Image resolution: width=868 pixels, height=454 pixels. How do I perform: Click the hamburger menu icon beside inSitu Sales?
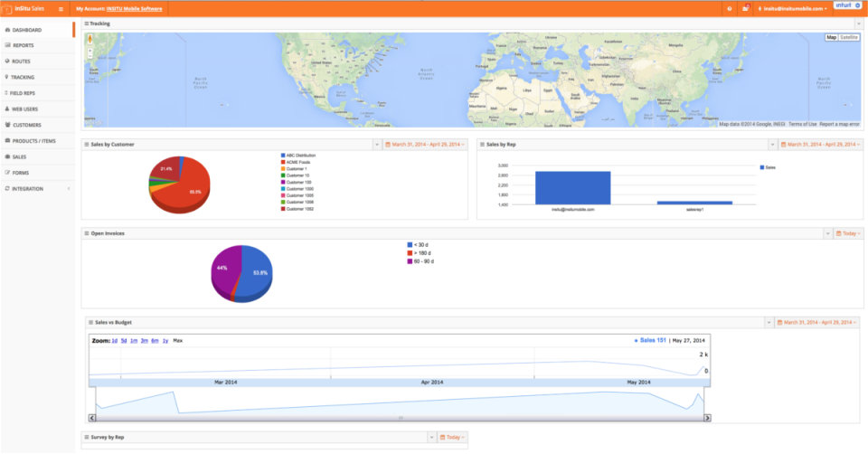(x=61, y=9)
